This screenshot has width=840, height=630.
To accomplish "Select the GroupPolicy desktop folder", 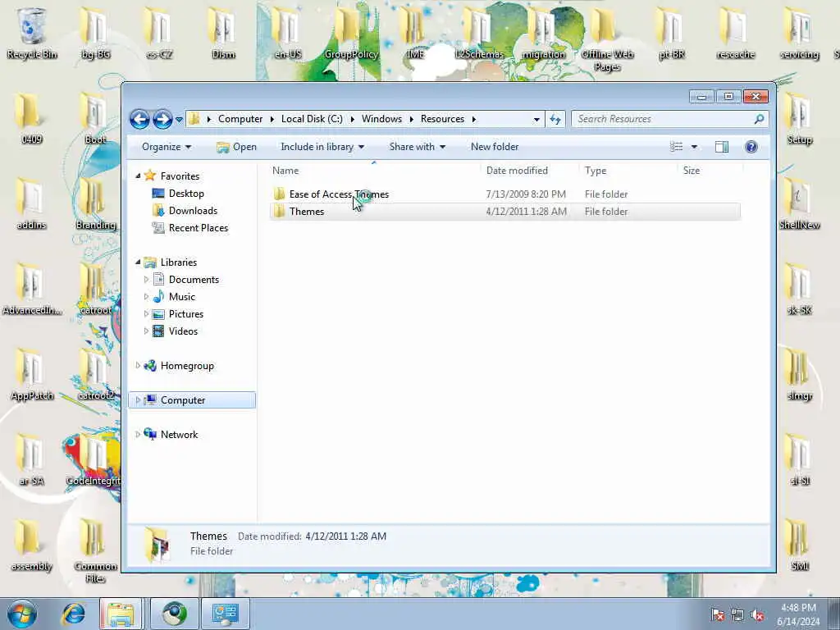I will [351, 33].
